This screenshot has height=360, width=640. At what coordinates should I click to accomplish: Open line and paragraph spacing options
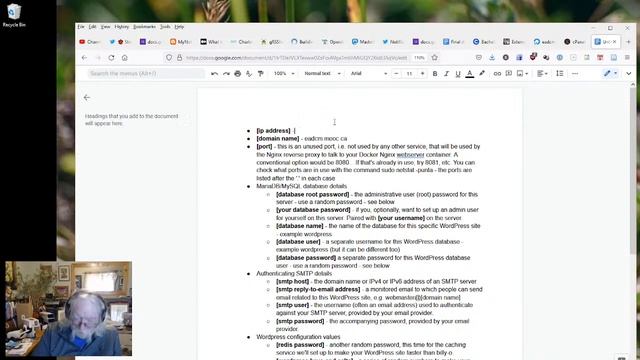point(560,73)
